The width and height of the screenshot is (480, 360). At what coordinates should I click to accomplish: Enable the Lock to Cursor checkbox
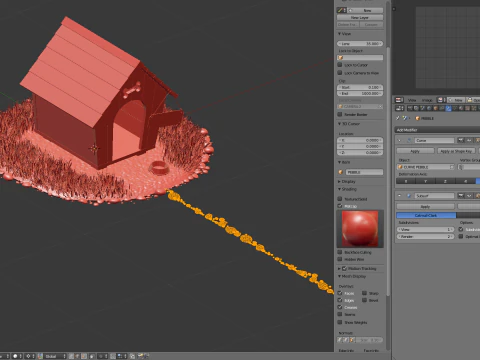tap(340, 65)
